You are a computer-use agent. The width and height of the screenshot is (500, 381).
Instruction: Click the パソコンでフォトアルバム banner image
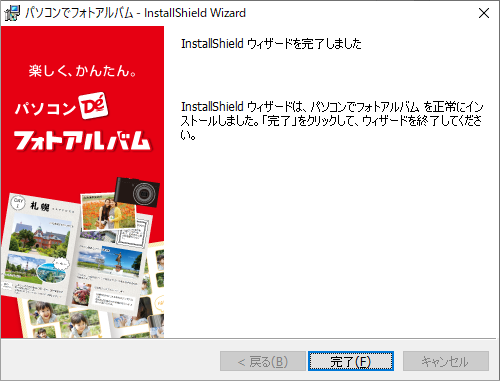pyautogui.click(x=82, y=182)
